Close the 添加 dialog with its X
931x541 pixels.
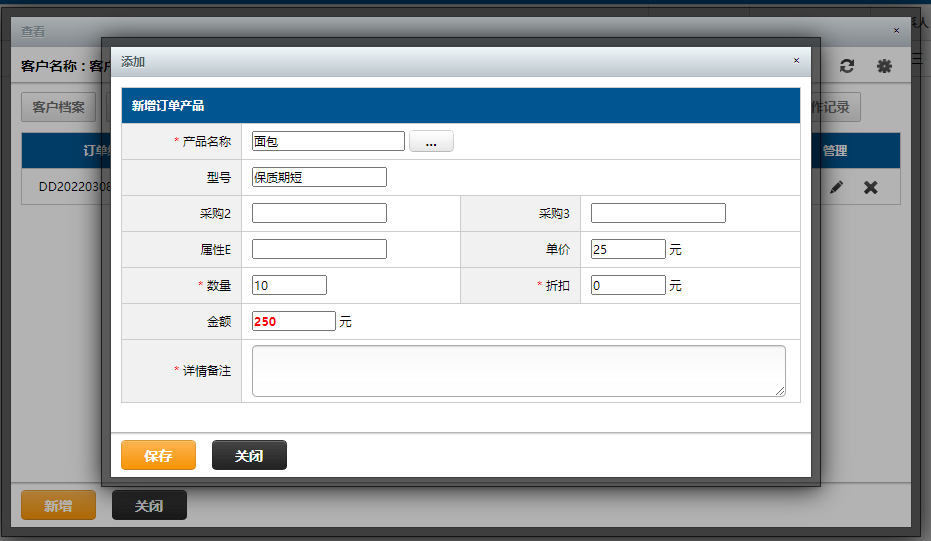[x=796, y=61]
